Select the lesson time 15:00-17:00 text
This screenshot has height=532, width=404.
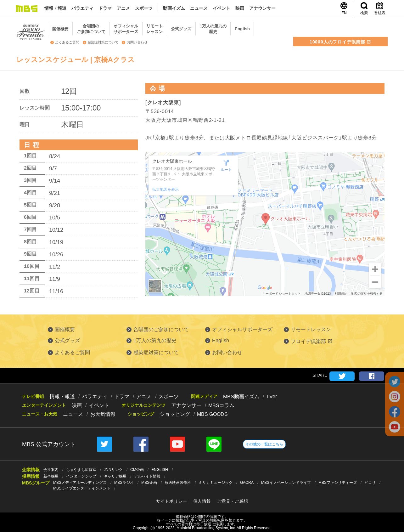click(81, 108)
